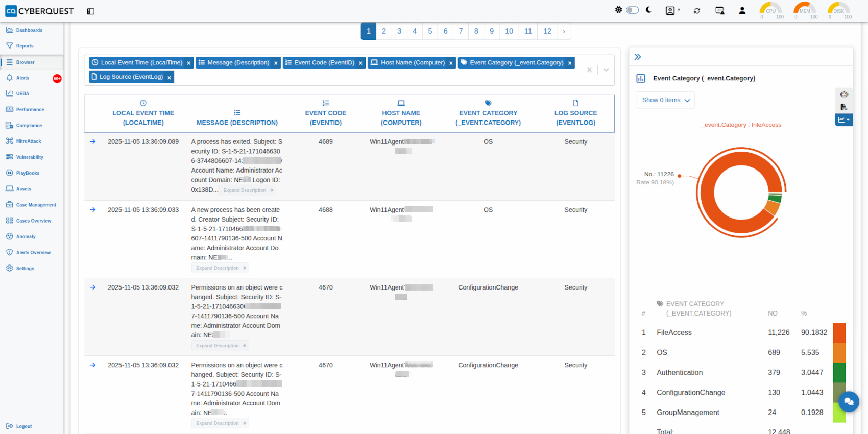Open the alert monitor icon in header
Screen dimensions: 868x434
pos(719,11)
